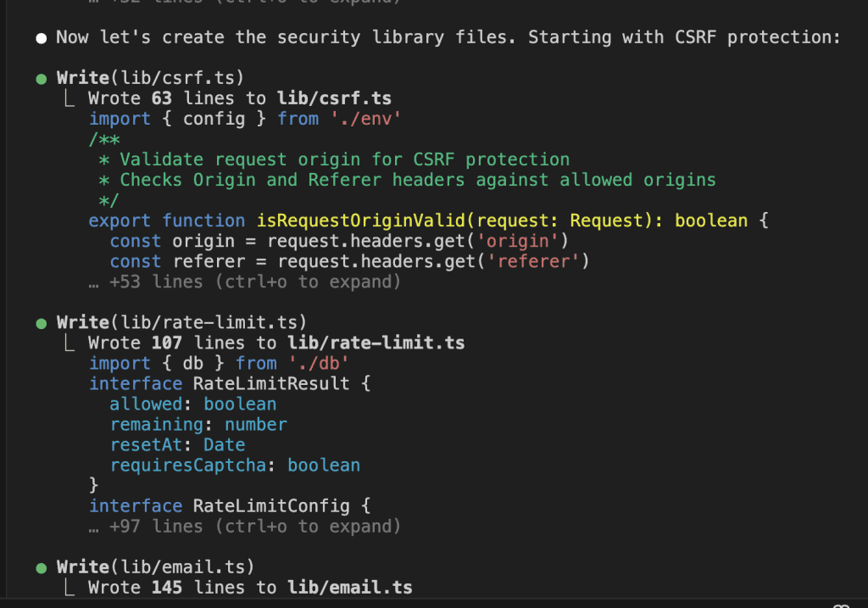Click the ellipsis before "+53 lines"

point(94,282)
